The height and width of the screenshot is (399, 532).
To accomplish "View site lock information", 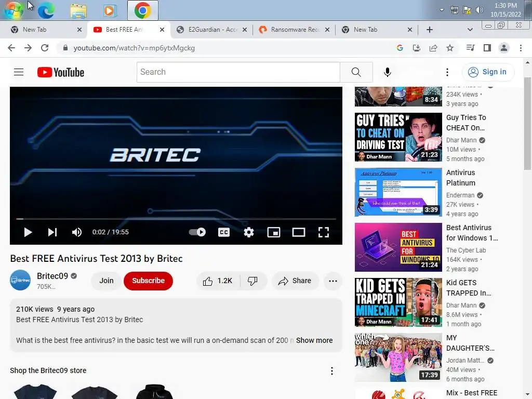I will click(x=65, y=48).
